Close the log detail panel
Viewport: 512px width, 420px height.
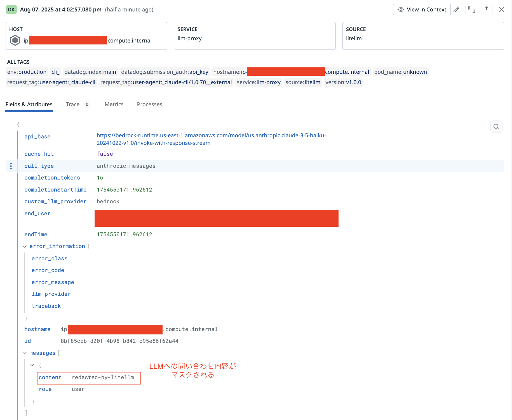coord(502,10)
